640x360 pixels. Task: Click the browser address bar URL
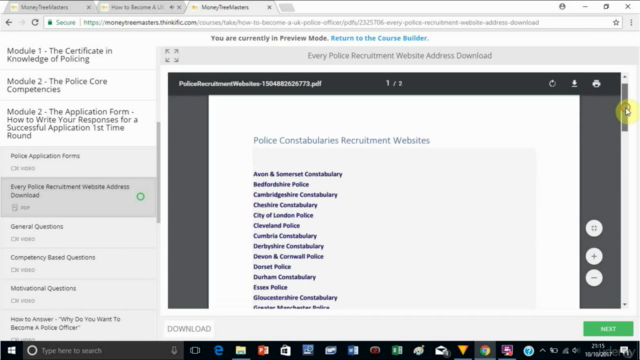[x=311, y=22]
